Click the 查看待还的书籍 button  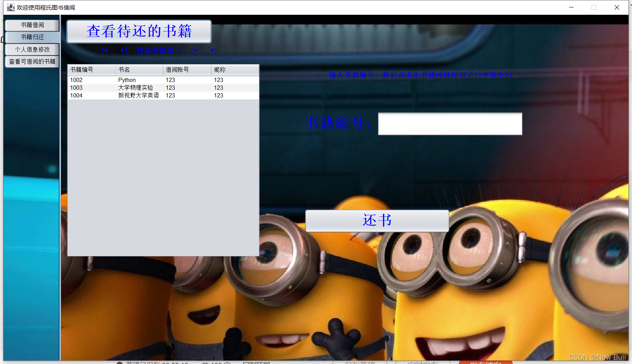pos(139,31)
